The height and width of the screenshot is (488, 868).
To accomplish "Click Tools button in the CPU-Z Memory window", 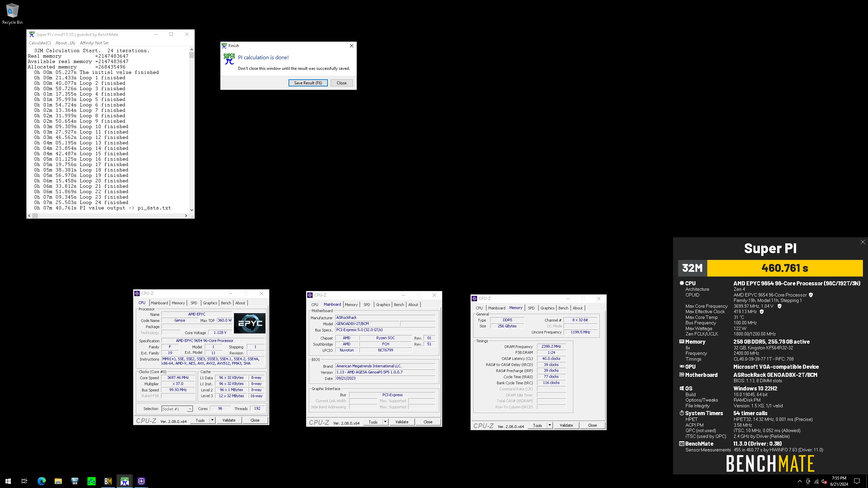I will [x=537, y=425].
